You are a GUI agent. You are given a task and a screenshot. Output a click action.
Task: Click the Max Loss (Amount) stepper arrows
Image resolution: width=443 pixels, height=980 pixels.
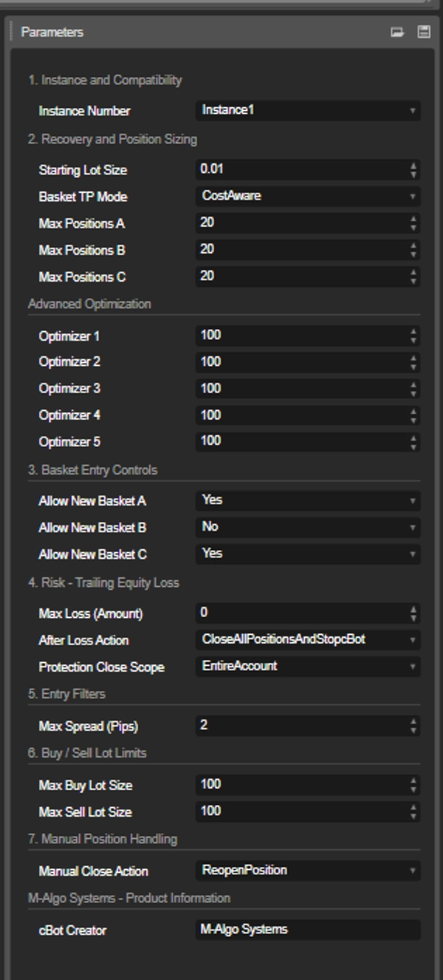(413, 613)
